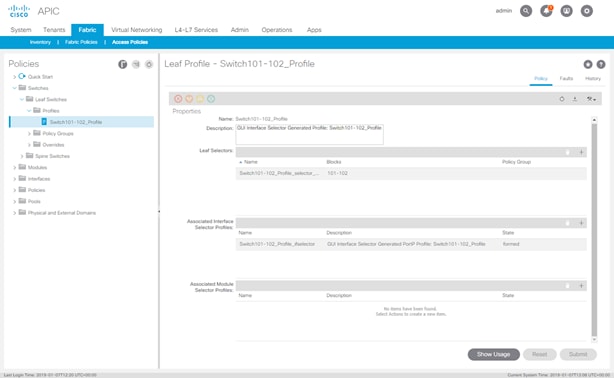Screen dimensions: 614x378
Task: Go to Fabric Policies submenu
Action: click(x=81, y=42)
